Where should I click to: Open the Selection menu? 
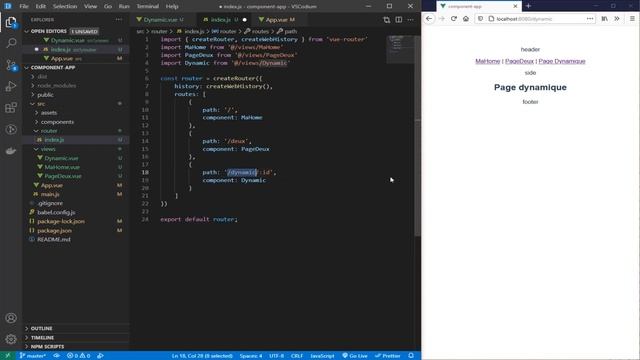[x=65, y=6]
